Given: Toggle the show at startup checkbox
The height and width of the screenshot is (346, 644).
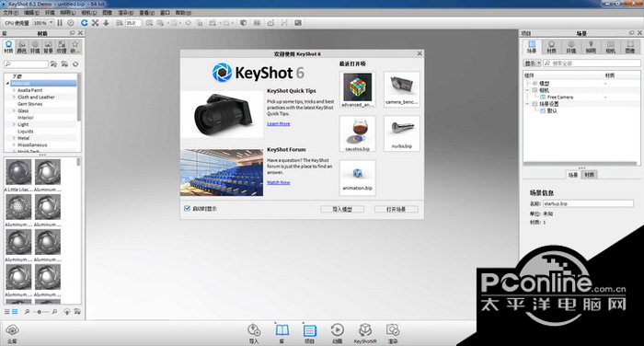Looking at the screenshot, I should tap(188, 209).
